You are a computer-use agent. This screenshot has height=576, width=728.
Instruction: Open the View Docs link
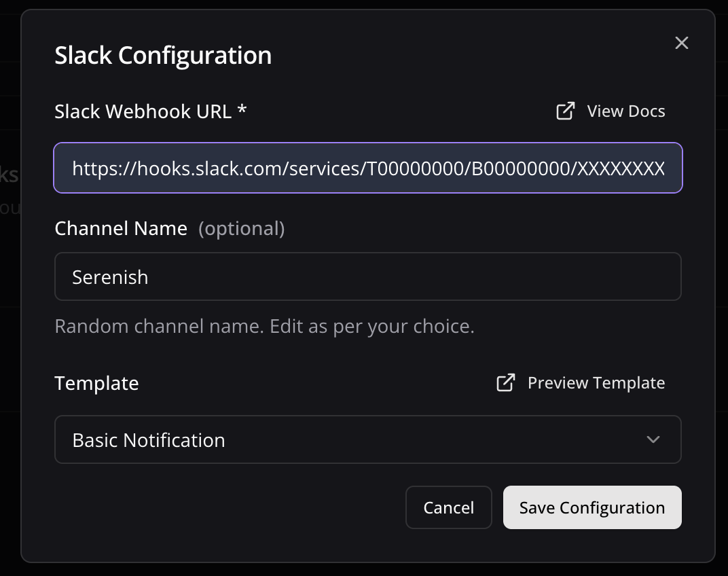tap(625, 111)
